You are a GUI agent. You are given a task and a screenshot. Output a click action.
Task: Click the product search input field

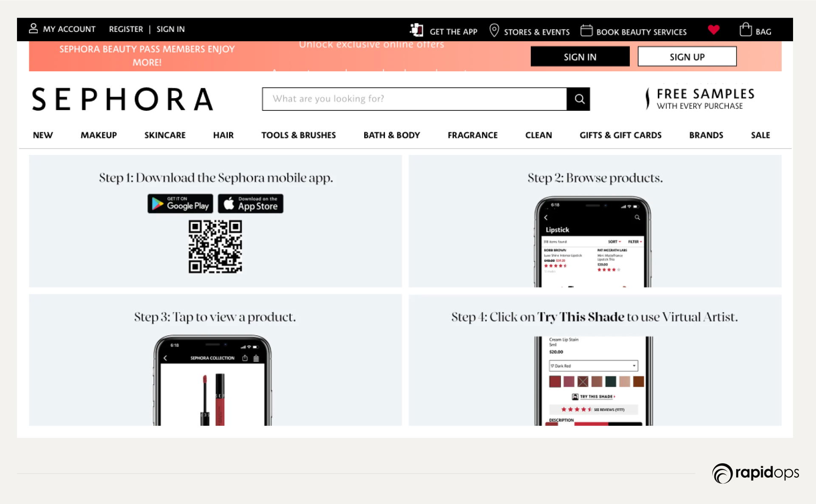tap(414, 99)
